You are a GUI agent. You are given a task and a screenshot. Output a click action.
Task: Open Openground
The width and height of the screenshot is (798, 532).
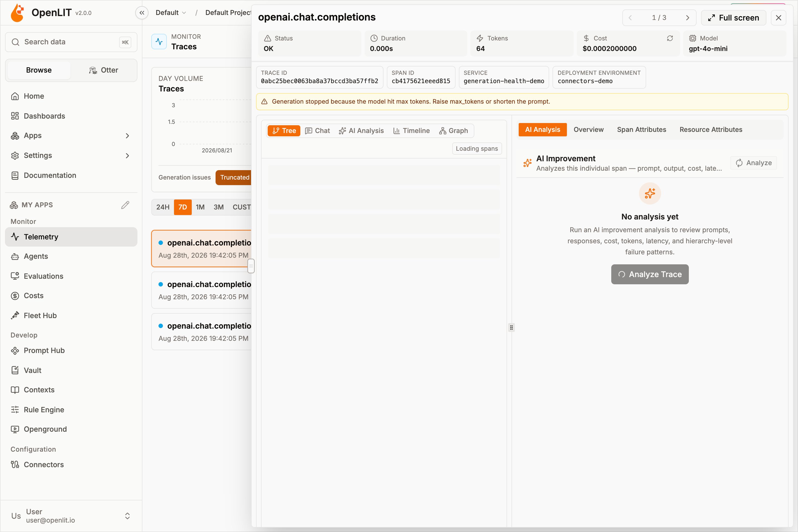coord(71,429)
